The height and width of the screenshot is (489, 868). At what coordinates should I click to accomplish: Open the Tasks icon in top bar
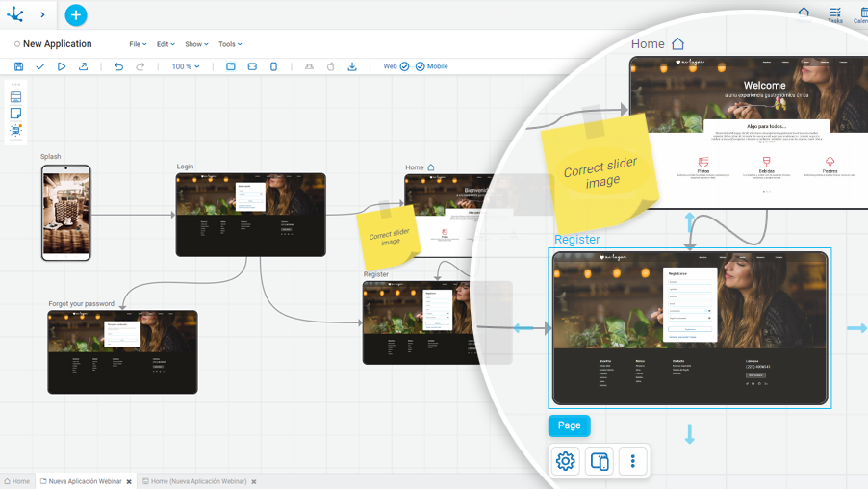pos(834,13)
